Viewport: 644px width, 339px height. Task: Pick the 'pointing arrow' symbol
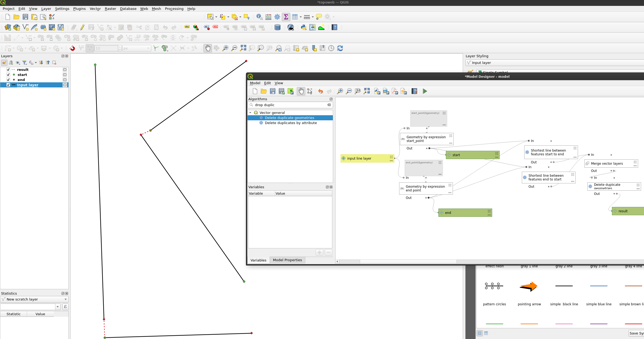click(529, 292)
